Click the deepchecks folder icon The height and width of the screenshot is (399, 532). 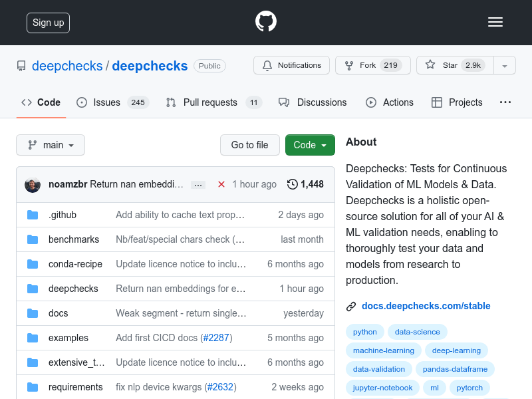[x=33, y=289]
